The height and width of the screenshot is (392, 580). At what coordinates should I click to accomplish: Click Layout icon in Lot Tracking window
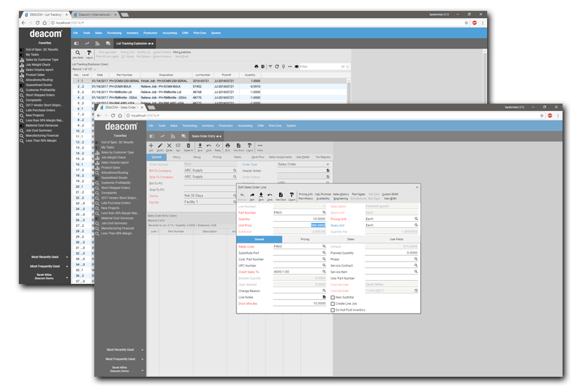click(89, 53)
